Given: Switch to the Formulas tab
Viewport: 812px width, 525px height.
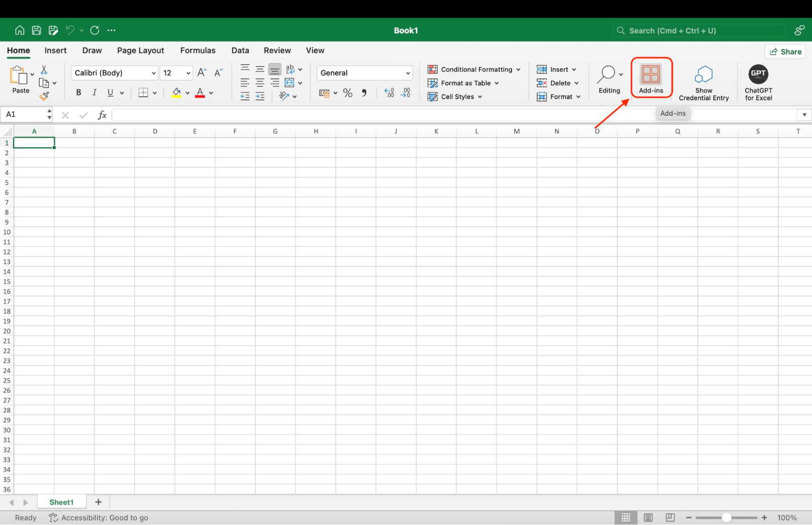Looking at the screenshot, I should [198, 50].
